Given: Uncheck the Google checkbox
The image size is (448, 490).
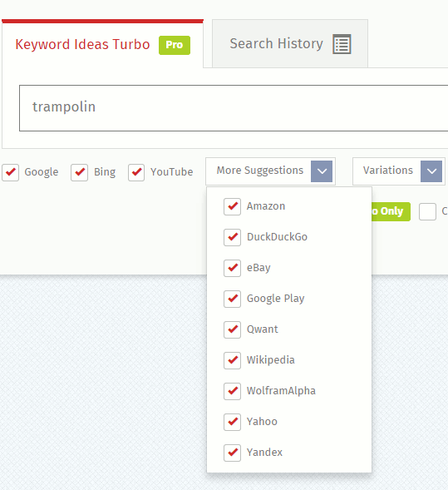Looking at the screenshot, I should point(11,172).
